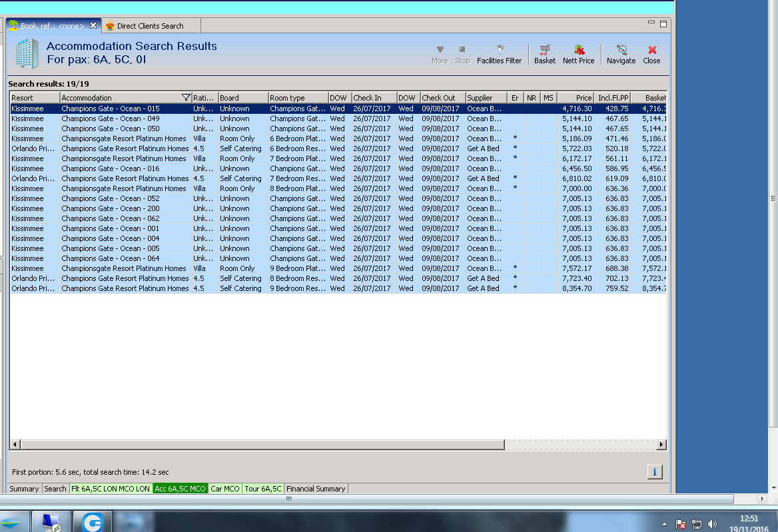Image resolution: width=778 pixels, height=532 pixels.
Task: Close the accommodation search results
Action: (651, 55)
